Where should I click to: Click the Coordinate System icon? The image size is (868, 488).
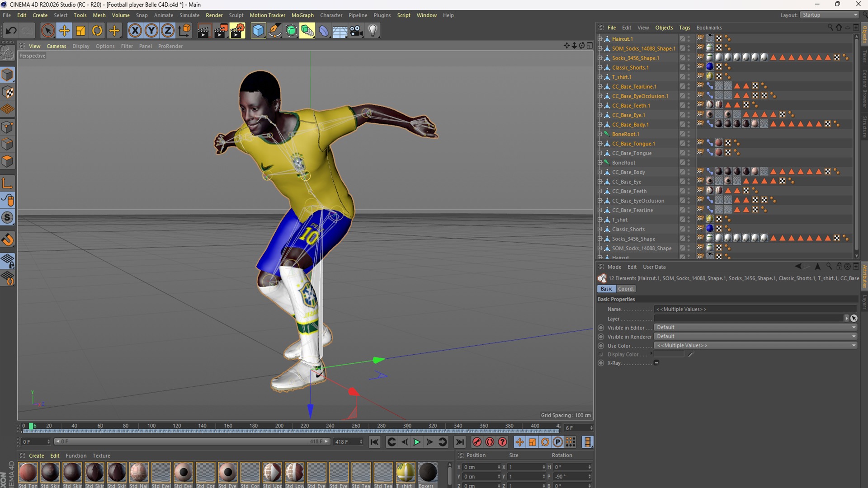pos(184,31)
